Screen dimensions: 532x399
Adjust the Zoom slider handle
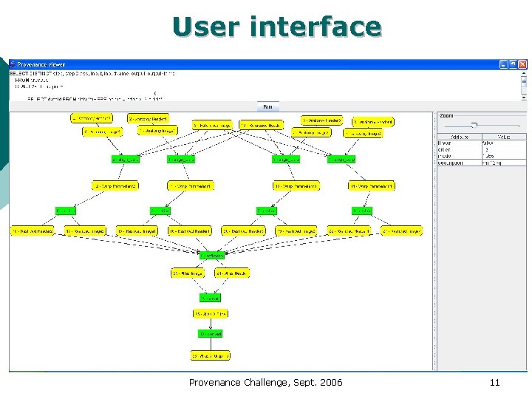pyautogui.click(x=474, y=125)
